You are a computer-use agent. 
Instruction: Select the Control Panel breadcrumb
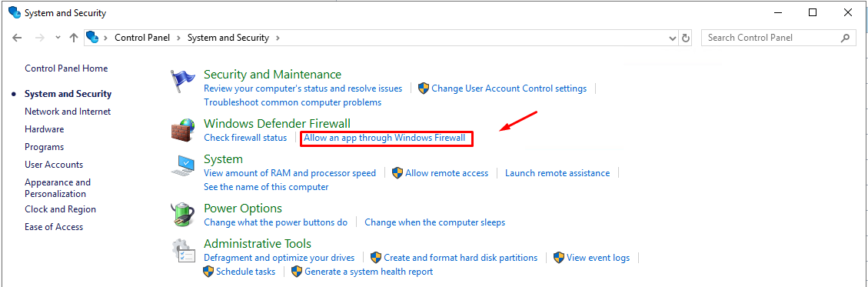tap(143, 38)
